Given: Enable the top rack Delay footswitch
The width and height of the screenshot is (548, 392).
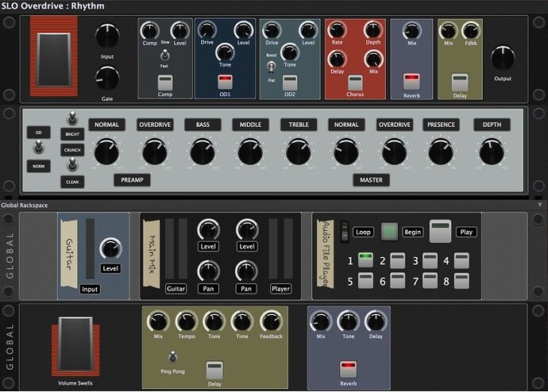Looking at the screenshot, I should click(x=460, y=83).
